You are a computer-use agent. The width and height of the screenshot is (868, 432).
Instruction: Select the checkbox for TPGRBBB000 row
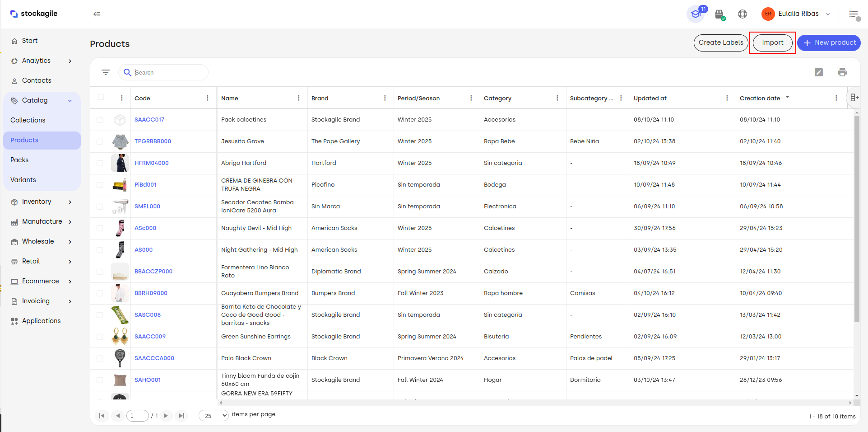[100, 141]
